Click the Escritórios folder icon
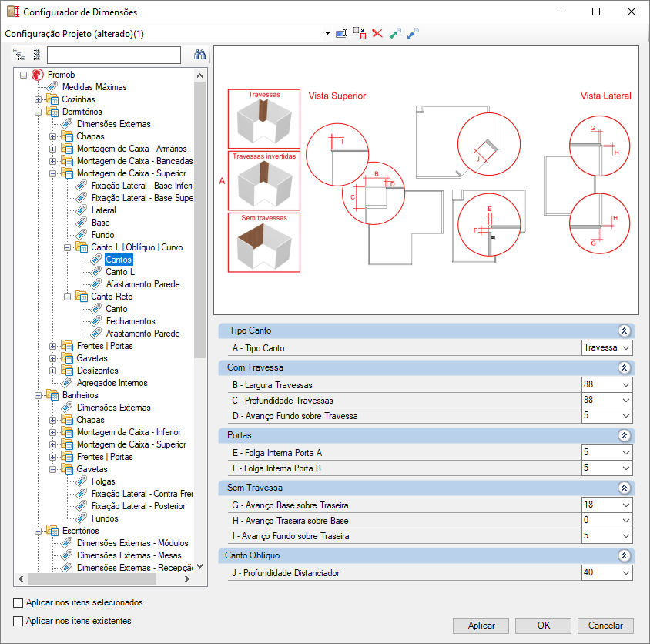Screen dimensions: 650x644 click(52, 531)
